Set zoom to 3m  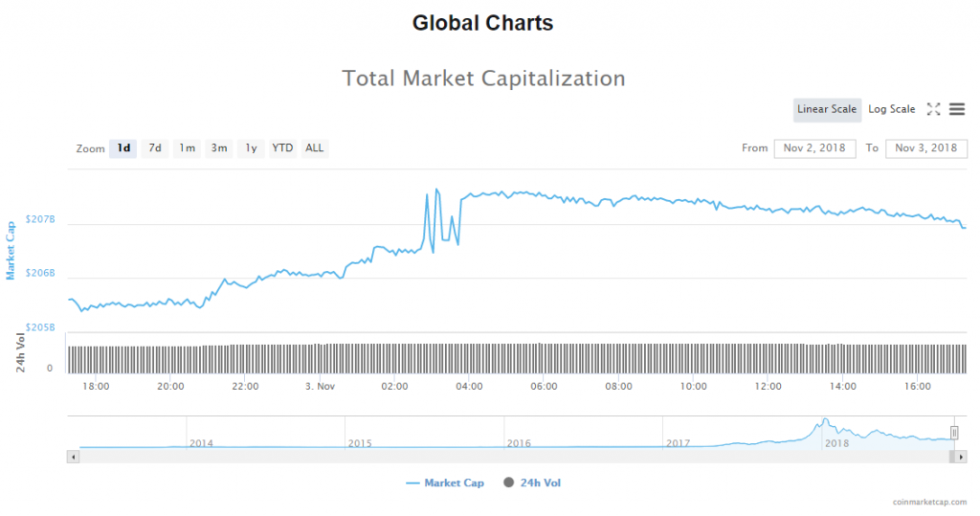pyautogui.click(x=219, y=148)
